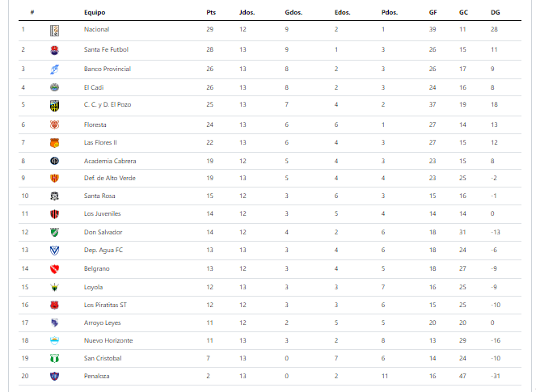Open the El Cadi team name

(x=94, y=87)
